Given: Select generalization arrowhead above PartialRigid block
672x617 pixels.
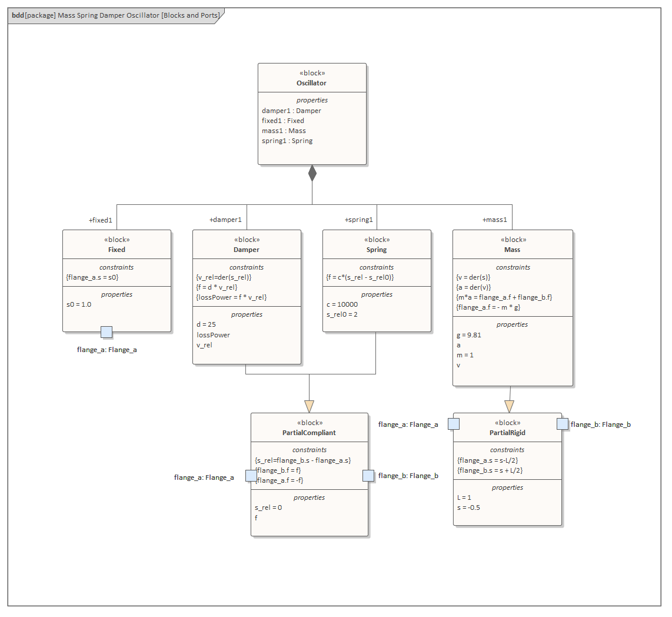Looking at the screenshot, I should pyautogui.click(x=510, y=406).
